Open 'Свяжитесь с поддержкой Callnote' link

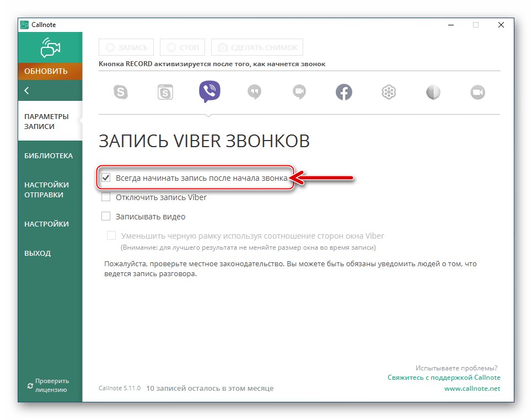tap(444, 378)
